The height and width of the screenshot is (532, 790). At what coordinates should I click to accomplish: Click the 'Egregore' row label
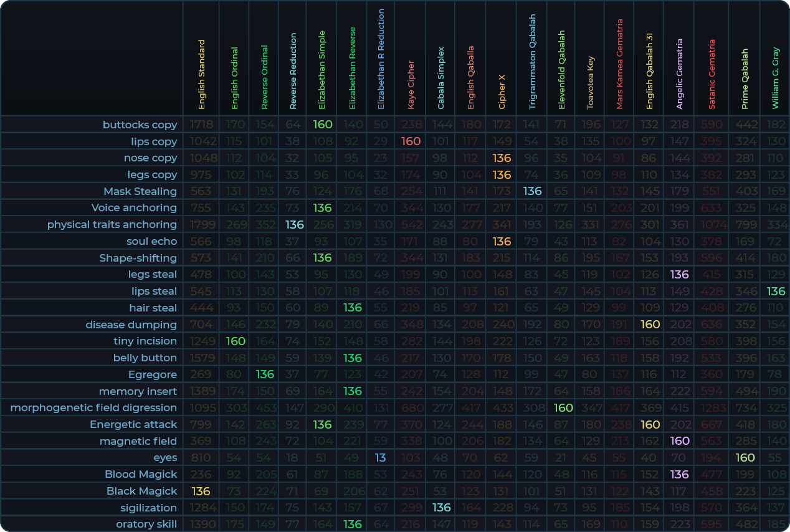(153, 374)
